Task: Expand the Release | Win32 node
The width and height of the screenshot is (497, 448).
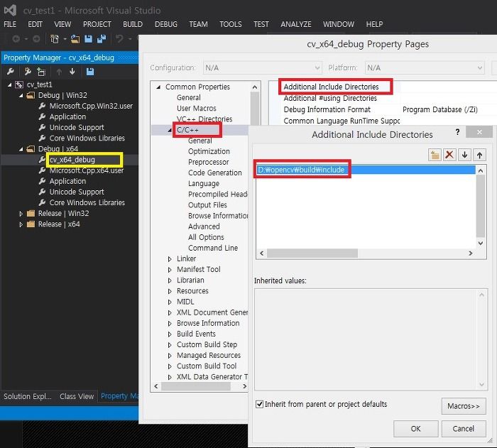Action: 21,214
